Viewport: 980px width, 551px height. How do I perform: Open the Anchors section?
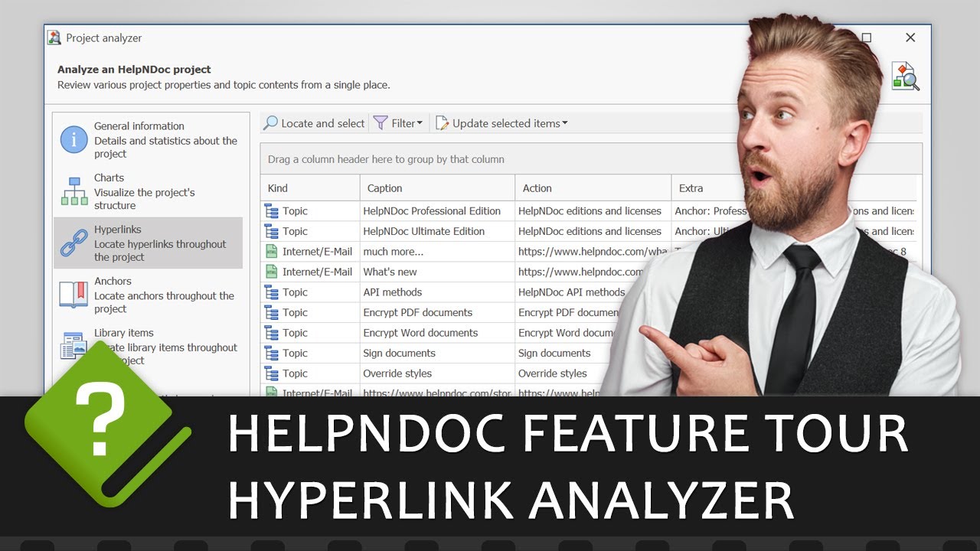click(148, 295)
